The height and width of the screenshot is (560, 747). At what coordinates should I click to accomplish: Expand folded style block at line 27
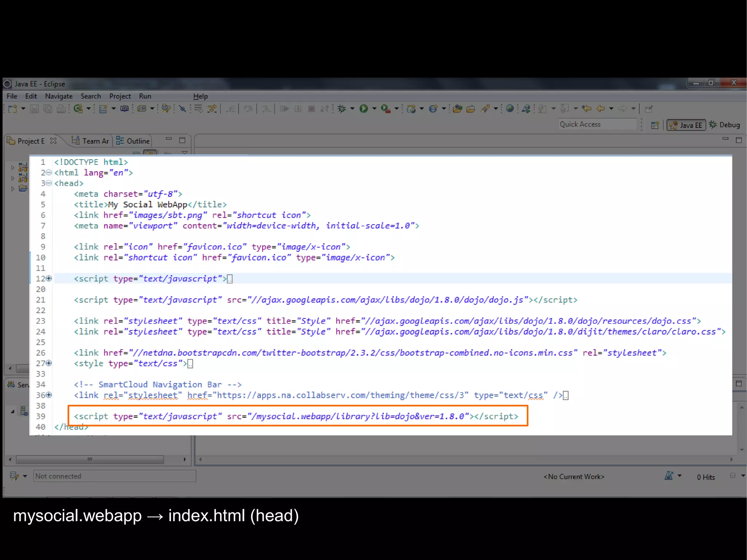[49, 363]
